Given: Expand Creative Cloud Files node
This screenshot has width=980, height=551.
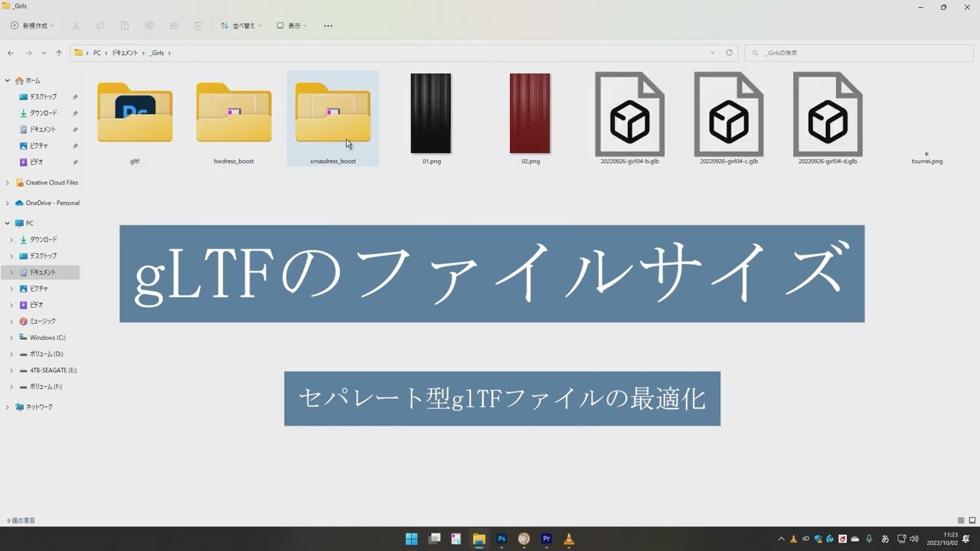Looking at the screenshot, I should click(8, 183).
